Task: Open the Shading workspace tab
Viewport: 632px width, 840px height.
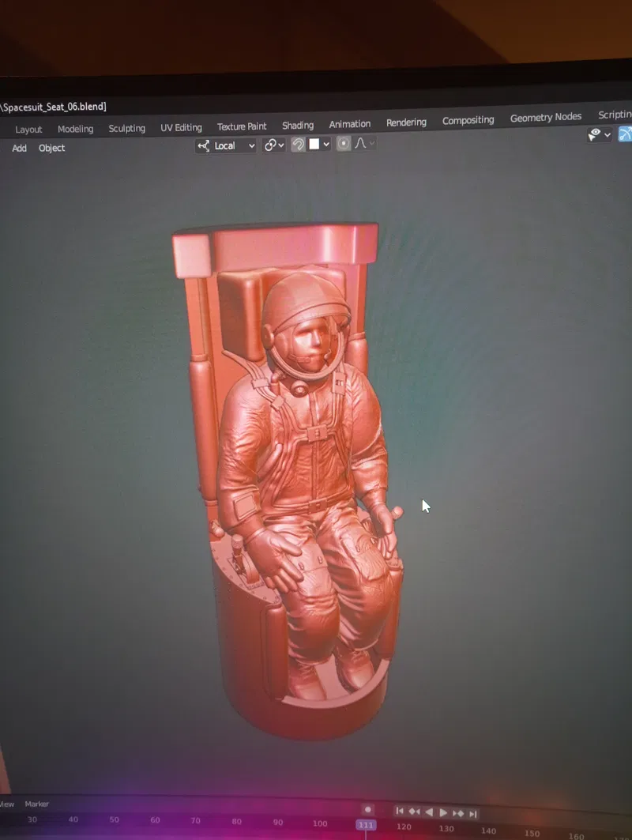Action: pyautogui.click(x=298, y=125)
